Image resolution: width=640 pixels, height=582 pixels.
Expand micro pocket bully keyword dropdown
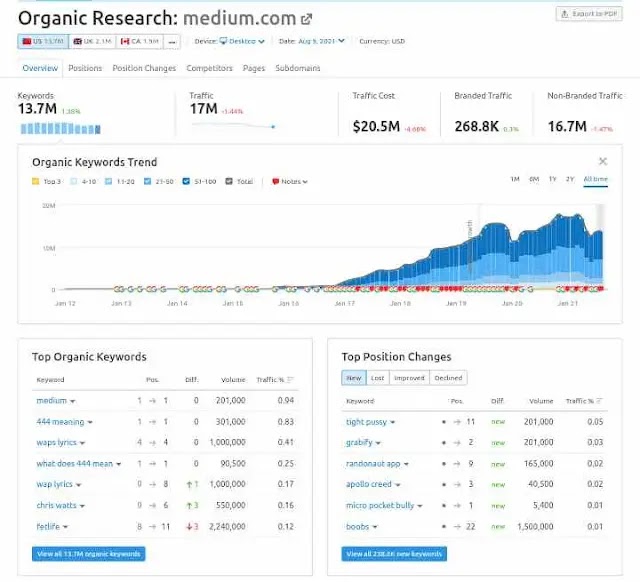pos(420,506)
